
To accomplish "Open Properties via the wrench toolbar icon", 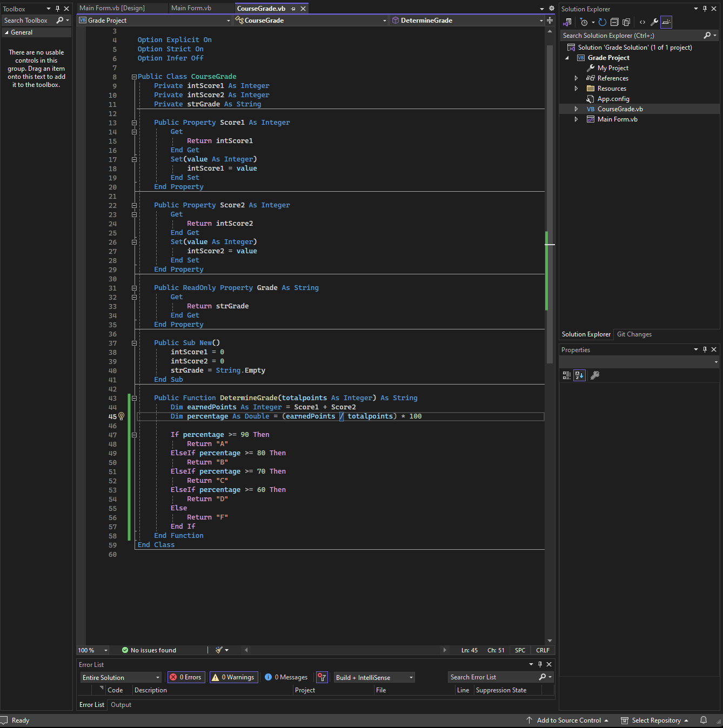I will click(654, 22).
